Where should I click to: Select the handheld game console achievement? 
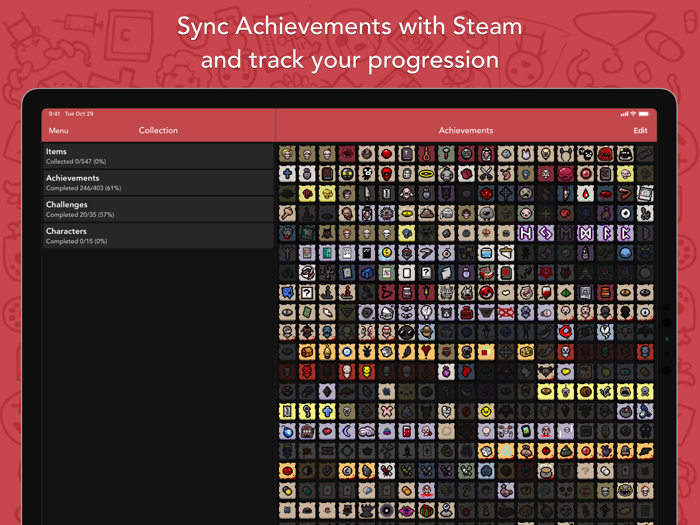pos(407,174)
